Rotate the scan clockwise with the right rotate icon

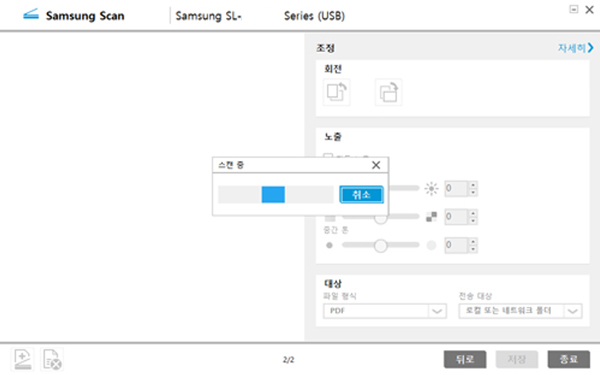tap(388, 92)
